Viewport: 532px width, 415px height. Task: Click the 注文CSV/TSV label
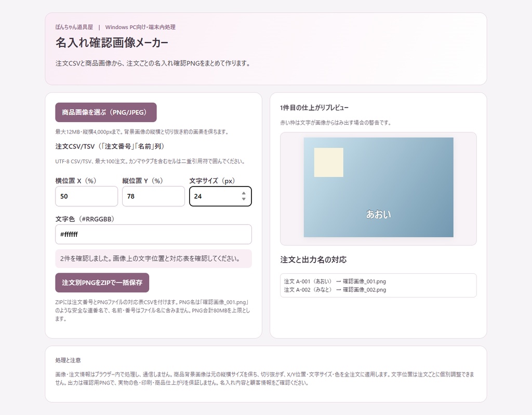[110, 146]
